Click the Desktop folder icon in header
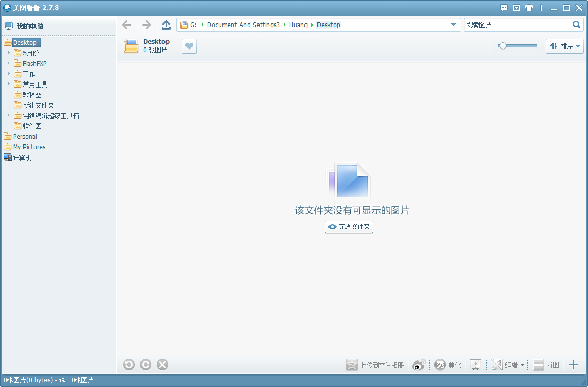Image resolution: width=588 pixels, height=387 pixels. coord(131,46)
